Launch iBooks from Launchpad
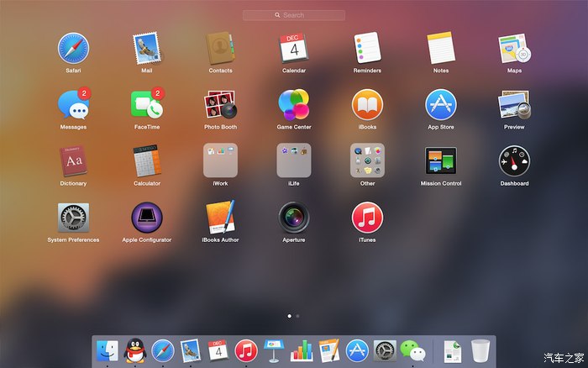The height and width of the screenshot is (368, 588). [367, 104]
